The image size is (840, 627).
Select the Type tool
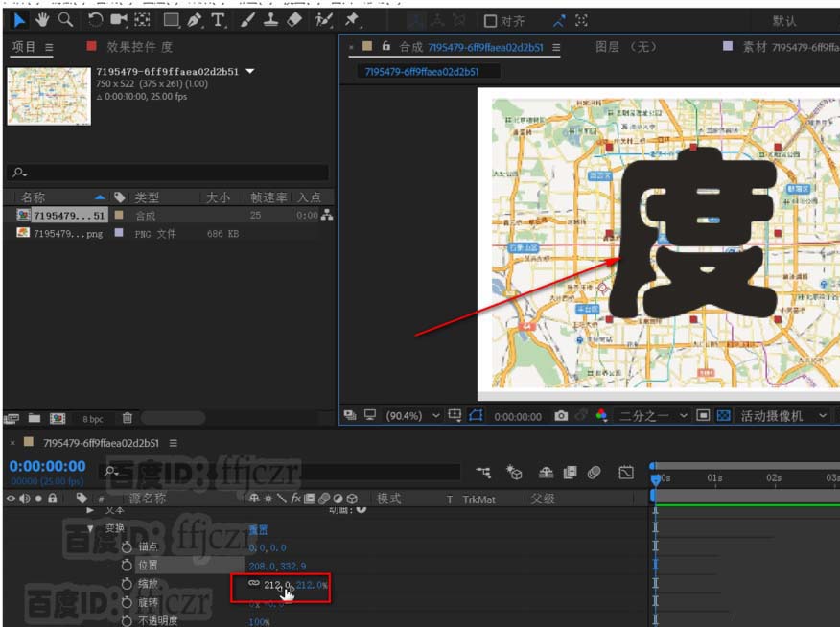(x=220, y=19)
